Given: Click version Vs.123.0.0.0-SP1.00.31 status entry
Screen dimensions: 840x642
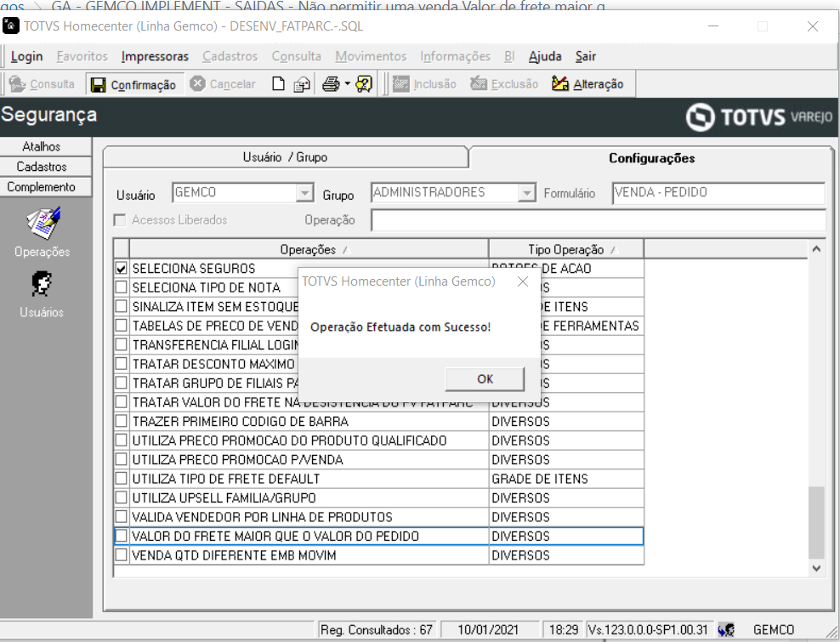Looking at the screenshot, I should coord(648,630).
